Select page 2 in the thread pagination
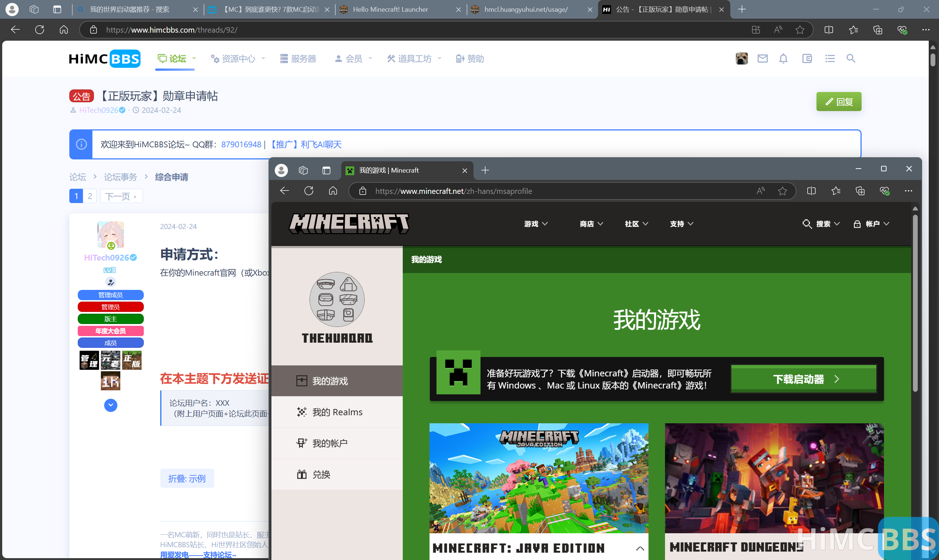The width and height of the screenshot is (939, 560). [90, 196]
